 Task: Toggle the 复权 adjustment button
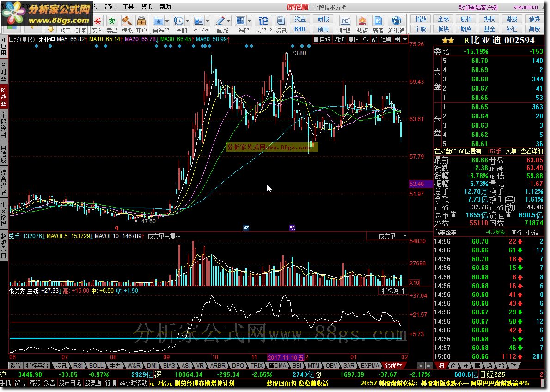(x=353, y=39)
